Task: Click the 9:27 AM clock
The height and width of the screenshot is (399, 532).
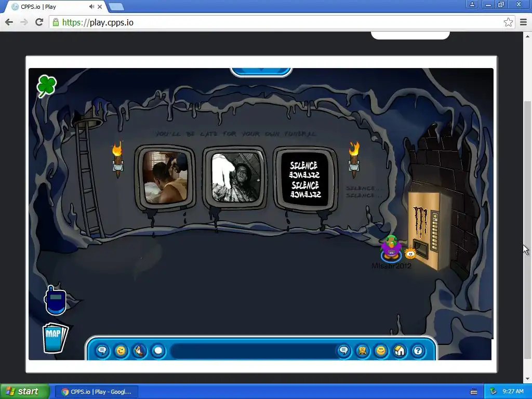Action: [513, 392]
